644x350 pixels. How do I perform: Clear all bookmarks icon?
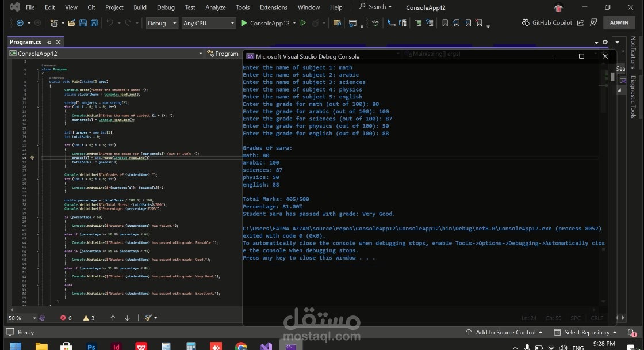479,23
